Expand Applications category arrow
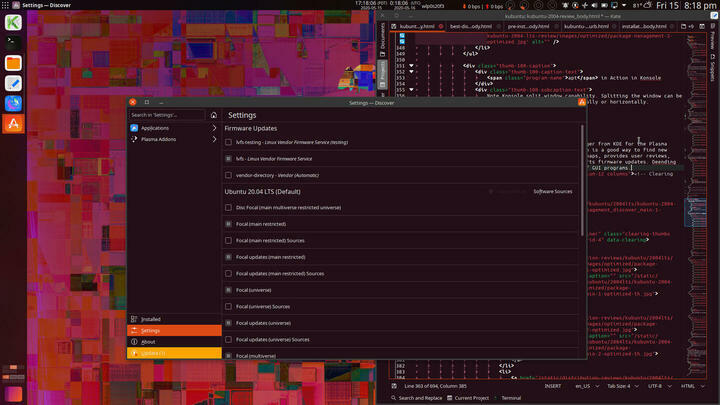 click(x=214, y=128)
